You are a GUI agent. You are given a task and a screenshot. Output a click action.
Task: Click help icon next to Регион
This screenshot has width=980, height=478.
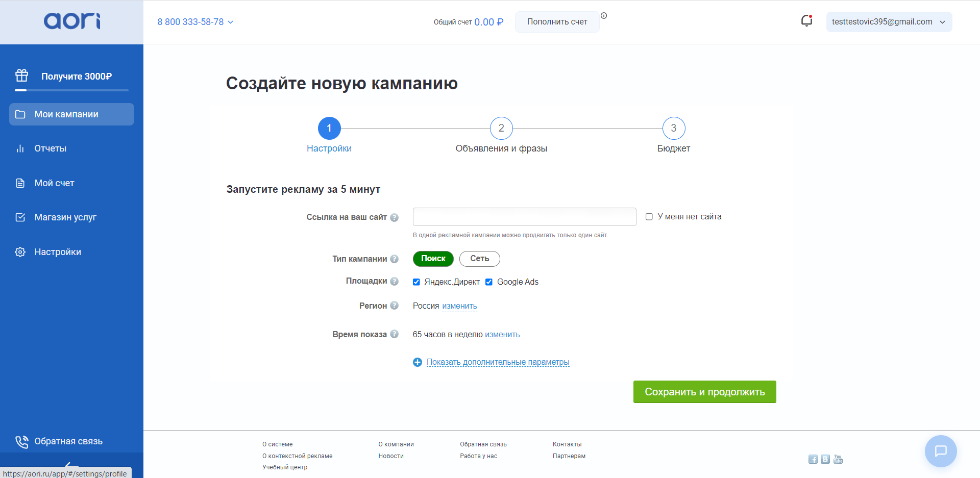(x=394, y=306)
